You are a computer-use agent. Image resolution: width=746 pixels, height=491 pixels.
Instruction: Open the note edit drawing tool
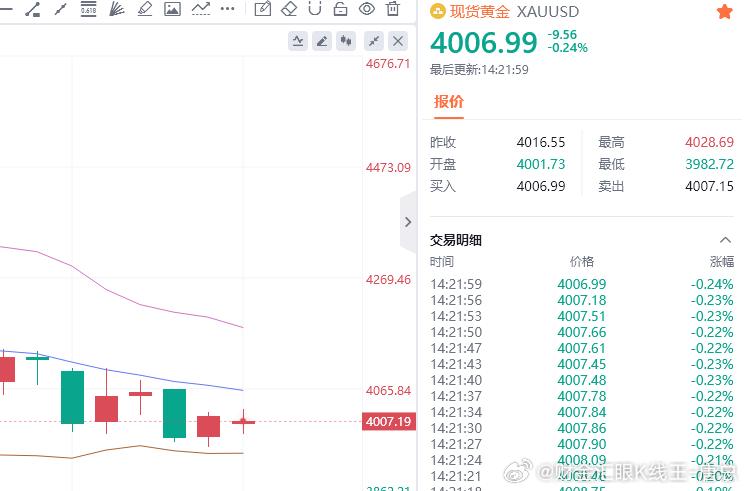(x=263, y=9)
